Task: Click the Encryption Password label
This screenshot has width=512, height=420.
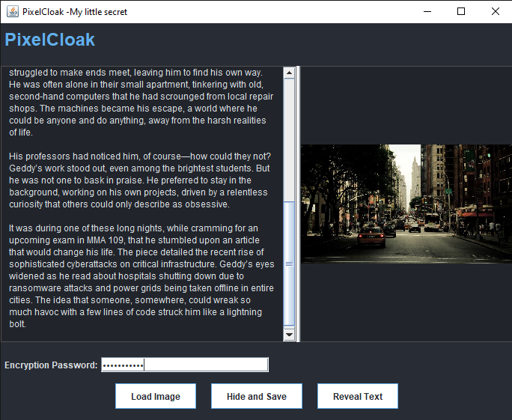Action: pos(51,365)
